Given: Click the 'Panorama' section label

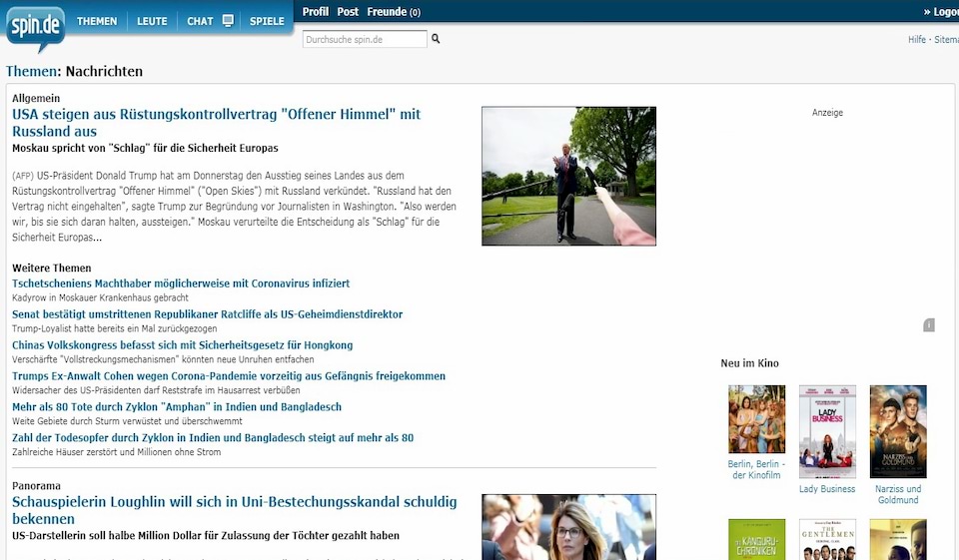Looking at the screenshot, I should (36, 486).
